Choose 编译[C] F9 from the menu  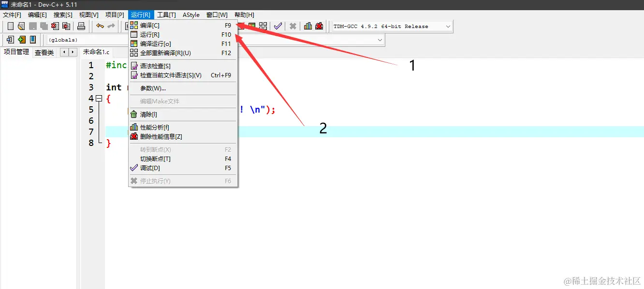pos(182,25)
